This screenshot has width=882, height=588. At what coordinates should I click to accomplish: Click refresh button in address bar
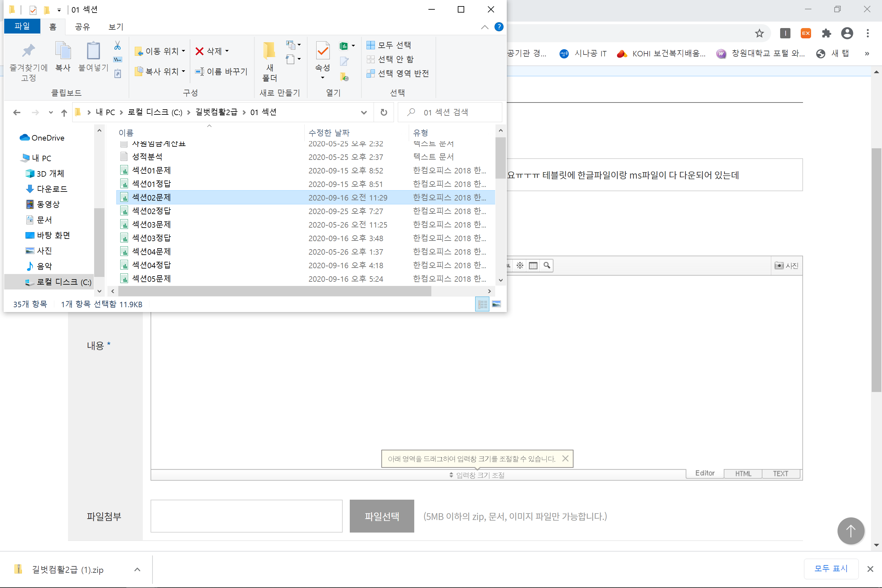(x=384, y=112)
